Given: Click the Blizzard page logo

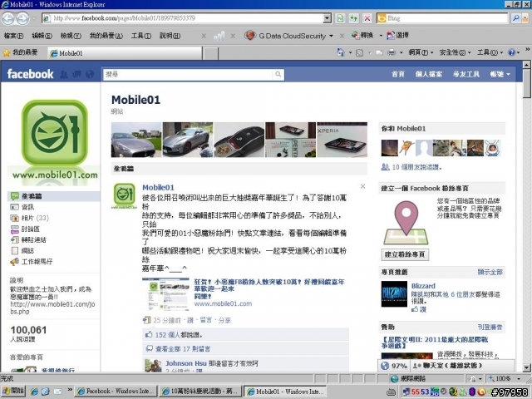Looking at the screenshot, I should 394,293.
